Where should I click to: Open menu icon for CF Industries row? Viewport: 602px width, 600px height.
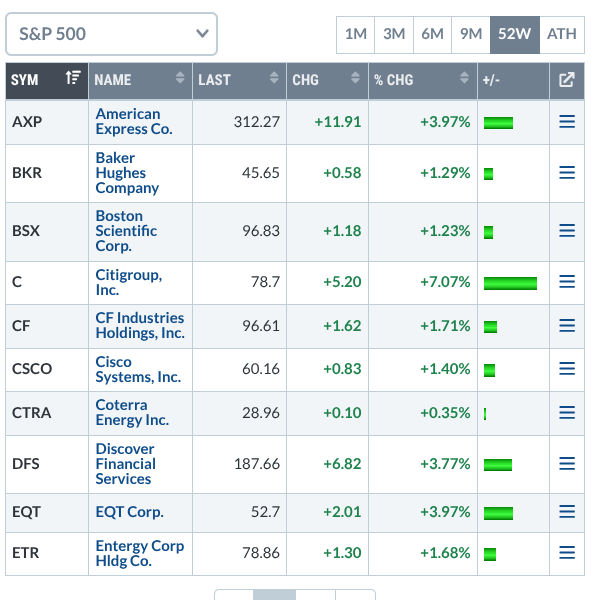pos(567,326)
